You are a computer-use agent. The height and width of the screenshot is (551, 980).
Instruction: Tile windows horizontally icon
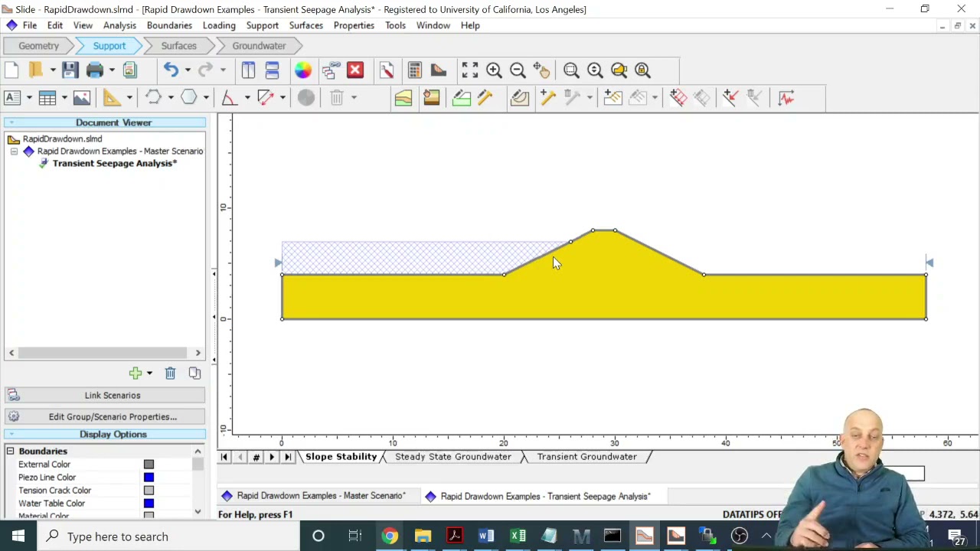point(272,70)
